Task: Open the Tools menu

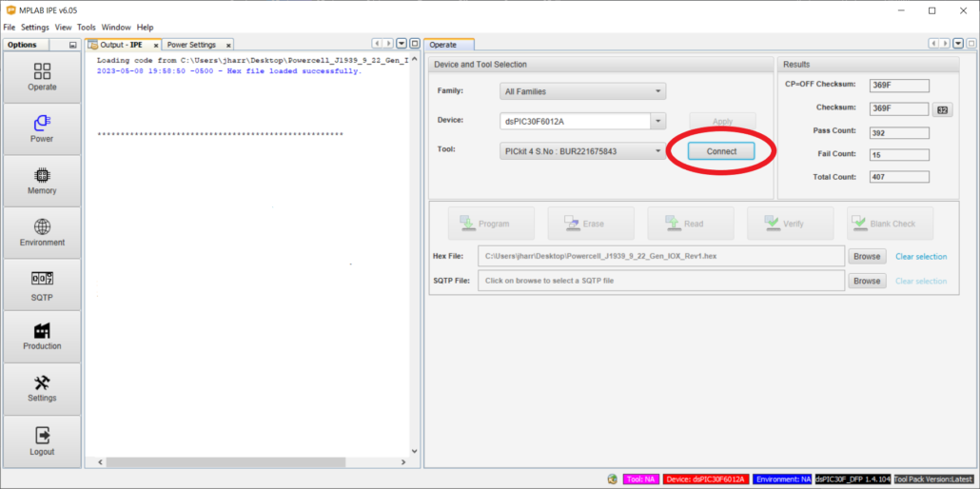Action: pos(87,28)
